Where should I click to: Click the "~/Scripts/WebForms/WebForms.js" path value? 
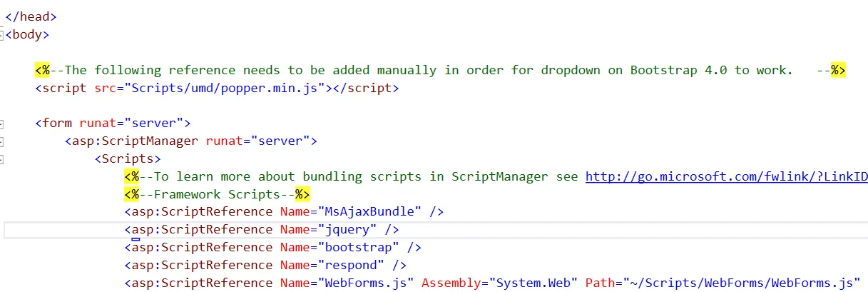pos(742,283)
